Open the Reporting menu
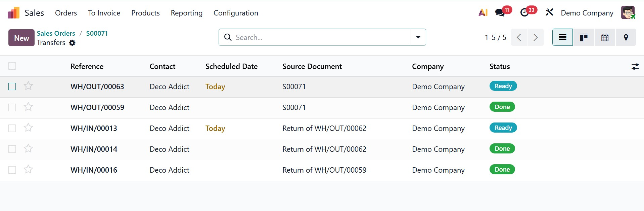 coord(186,13)
